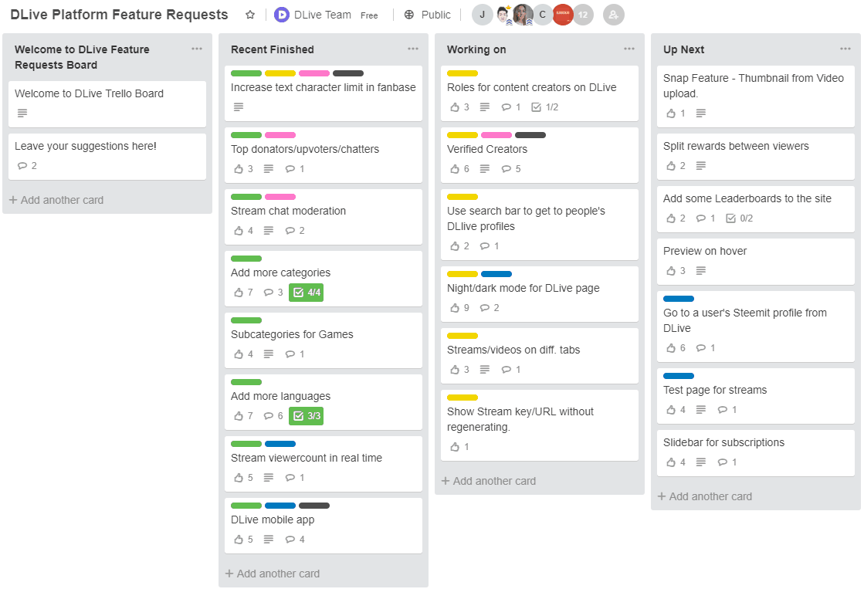Click the Public visibility label
Viewport: 864px width, 616px height.
(x=435, y=15)
